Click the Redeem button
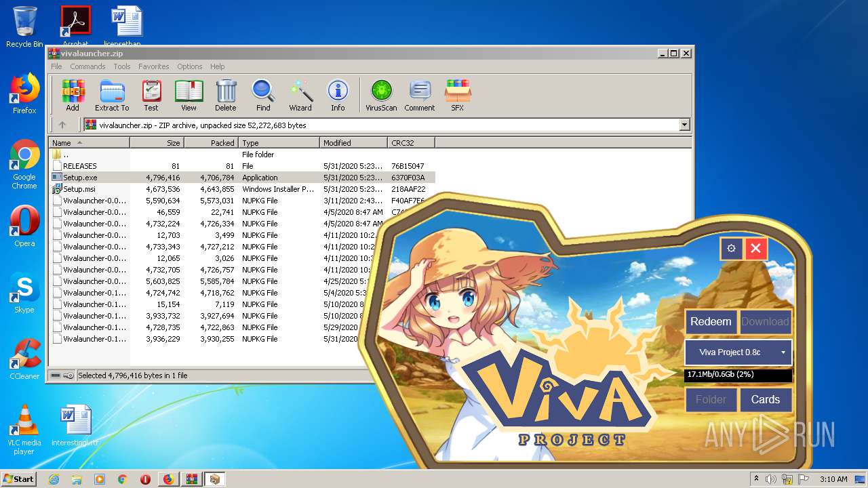The height and width of the screenshot is (488, 868). point(711,322)
